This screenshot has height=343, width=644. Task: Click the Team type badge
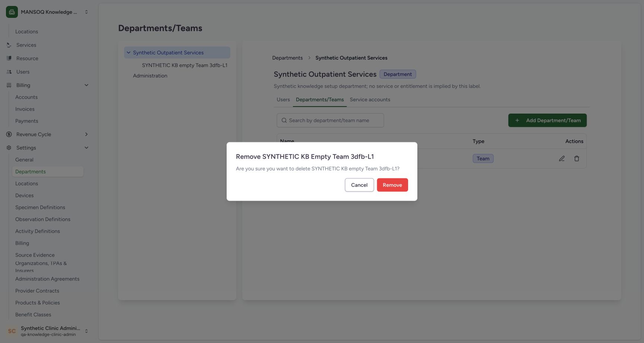tap(483, 159)
